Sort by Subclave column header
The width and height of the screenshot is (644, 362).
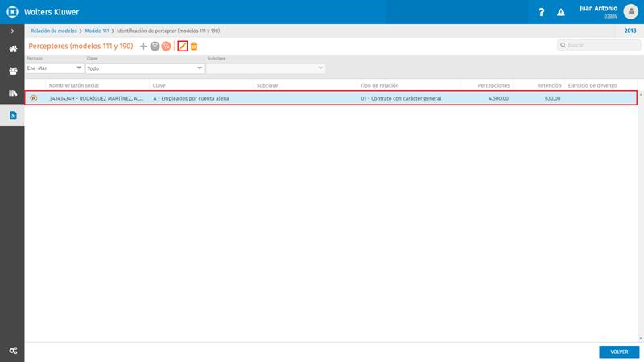pos(267,85)
